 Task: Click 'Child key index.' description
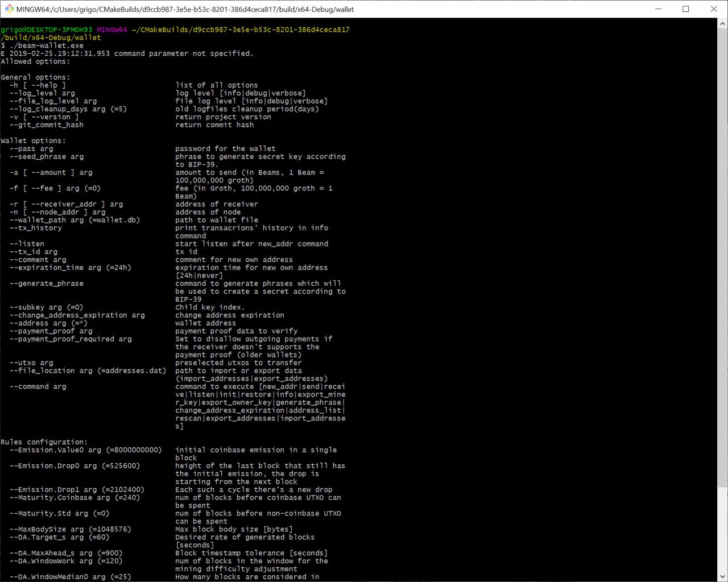coord(210,308)
